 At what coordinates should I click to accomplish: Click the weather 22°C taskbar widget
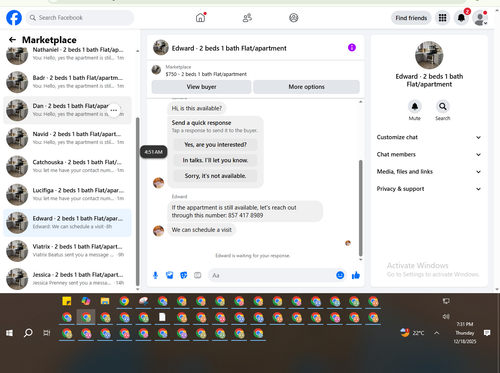[413, 333]
